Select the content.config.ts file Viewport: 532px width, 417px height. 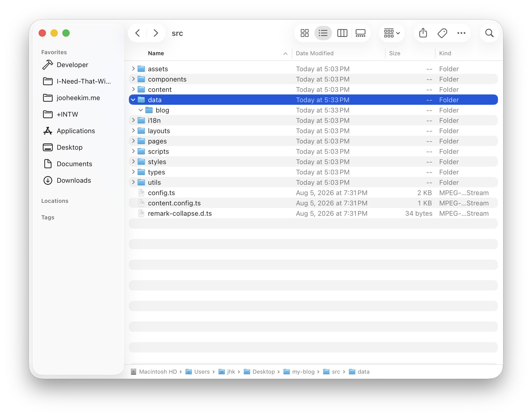[313, 203]
